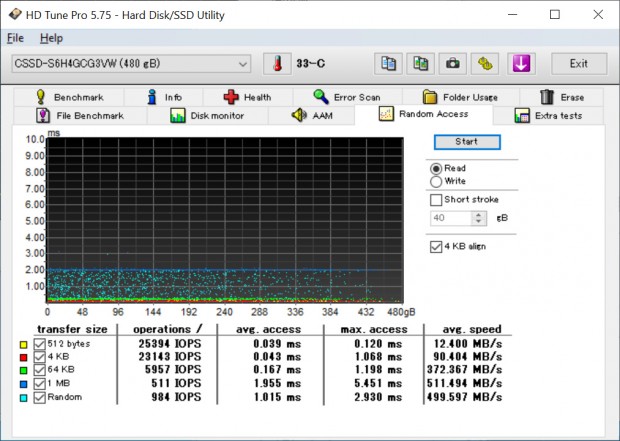The image size is (620, 441).
Task: Click the purple down-arrow tray icon
Action: click(521, 64)
